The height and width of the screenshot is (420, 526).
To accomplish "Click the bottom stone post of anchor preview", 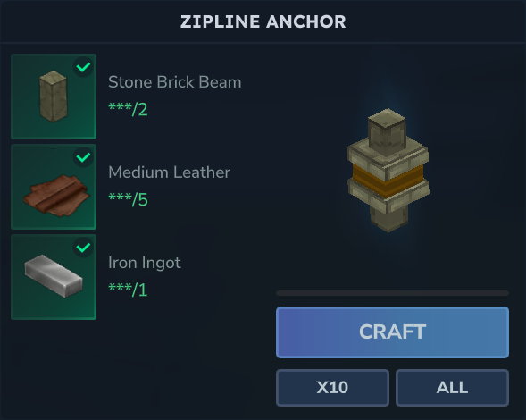I will (x=389, y=217).
